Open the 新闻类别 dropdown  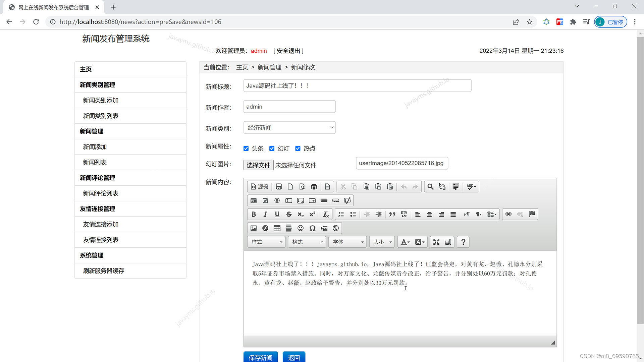[289, 127]
